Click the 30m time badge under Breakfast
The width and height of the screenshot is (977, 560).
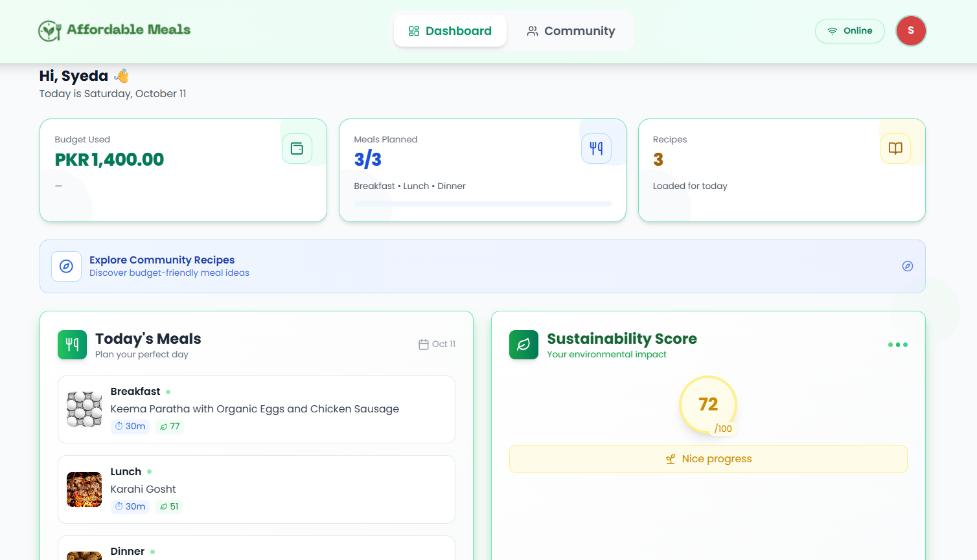tap(130, 427)
